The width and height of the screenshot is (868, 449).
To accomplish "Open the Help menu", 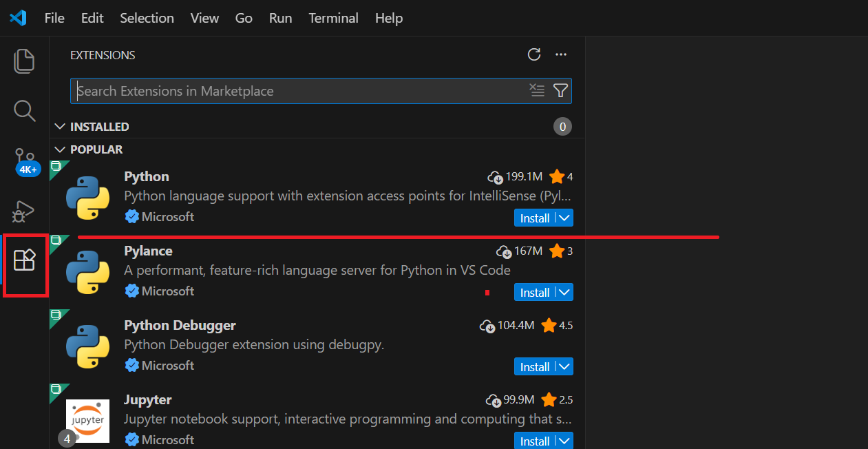I will point(389,18).
